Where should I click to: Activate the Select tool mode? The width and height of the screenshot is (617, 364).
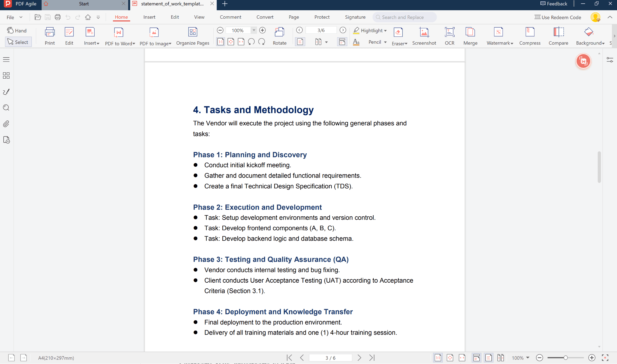pyautogui.click(x=18, y=42)
